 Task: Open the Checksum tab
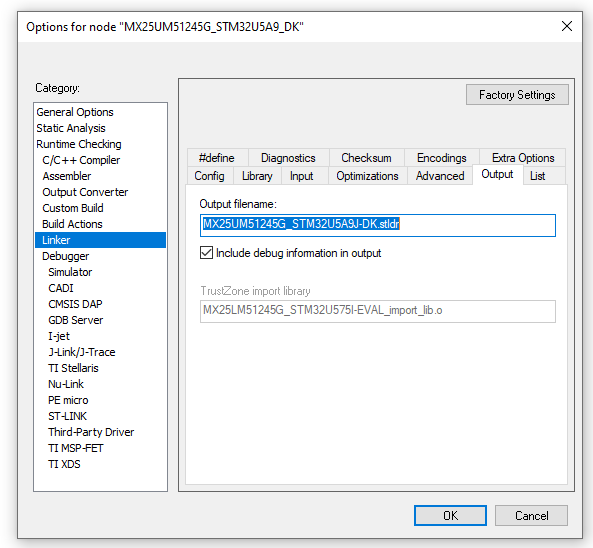(x=366, y=158)
